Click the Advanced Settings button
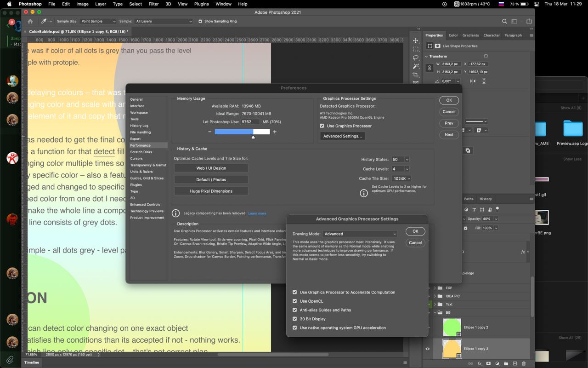 342,136
